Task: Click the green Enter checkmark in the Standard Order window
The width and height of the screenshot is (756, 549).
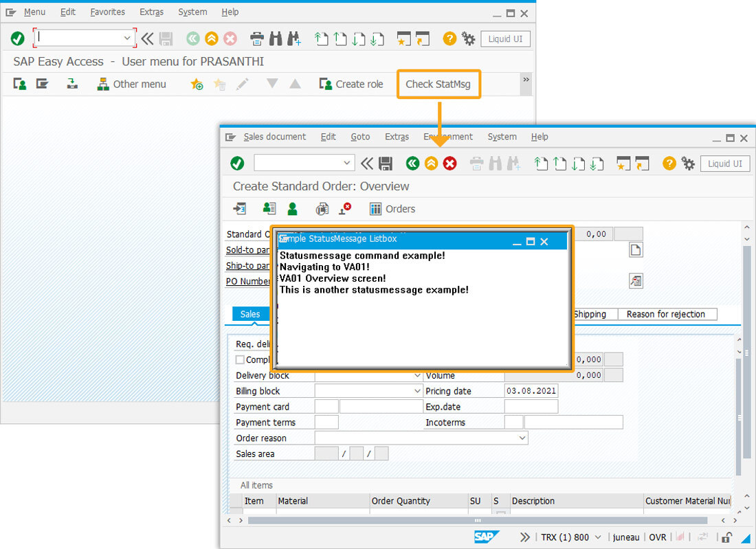Action: [237, 164]
